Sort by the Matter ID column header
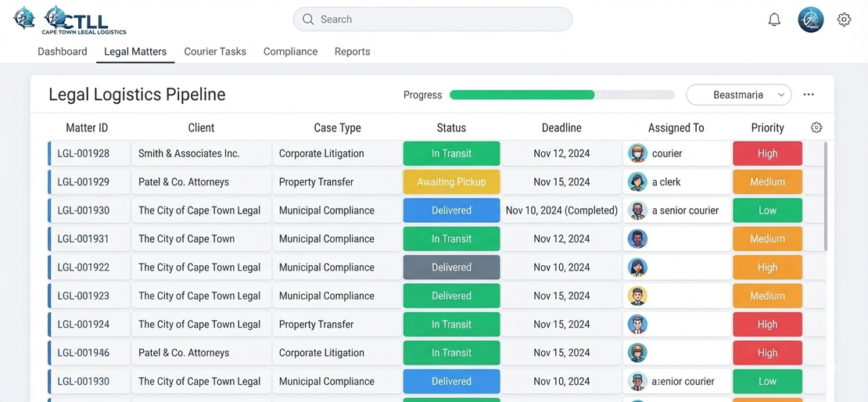The height and width of the screenshot is (402, 868). coord(87,128)
